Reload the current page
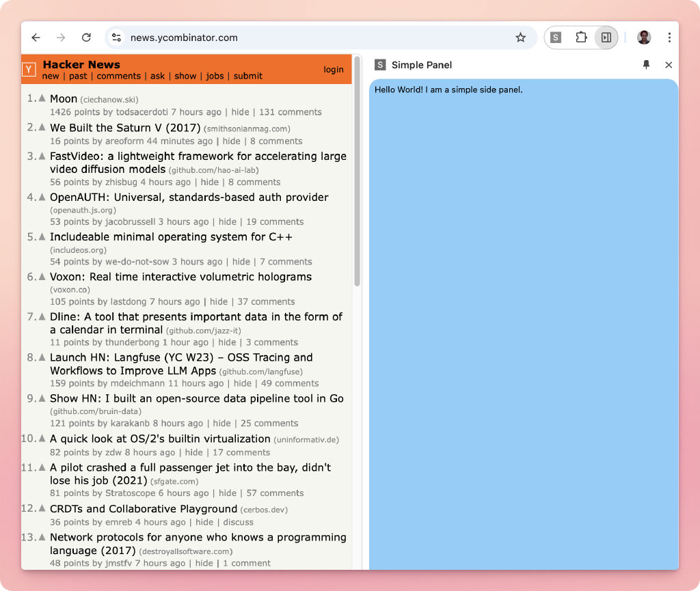Screen dimensions: 700x591 [x=86, y=38]
